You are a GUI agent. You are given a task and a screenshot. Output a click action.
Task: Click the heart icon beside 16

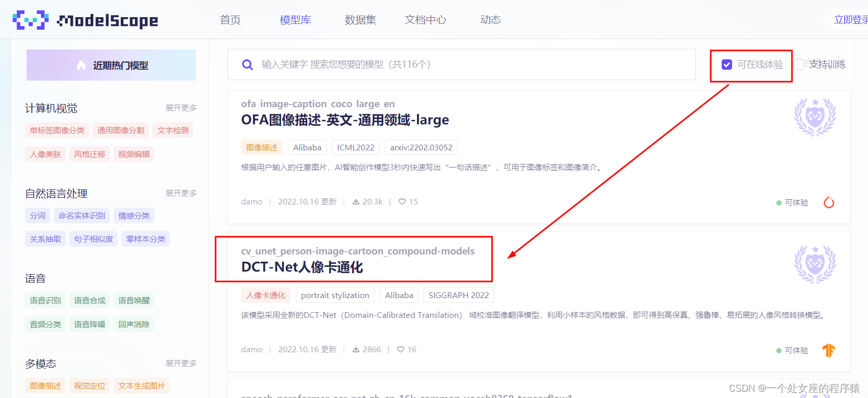(x=401, y=350)
